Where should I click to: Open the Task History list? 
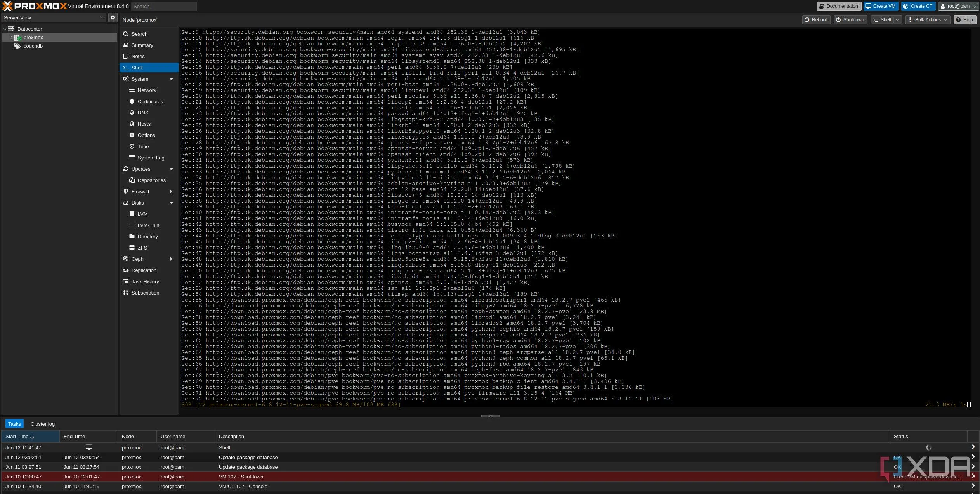145,282
